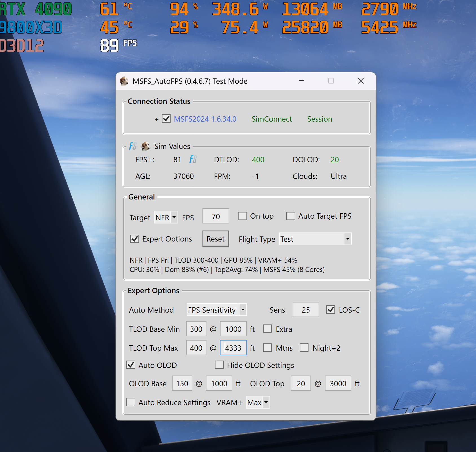Click the dog icon beside Sim Values
The image size is (476, 452).
146,146
